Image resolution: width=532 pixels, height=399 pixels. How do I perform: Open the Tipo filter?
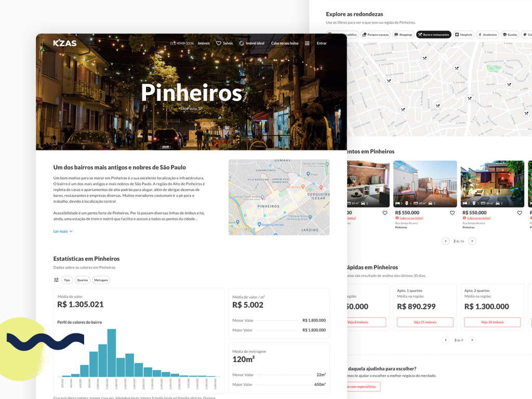(67, 280)
